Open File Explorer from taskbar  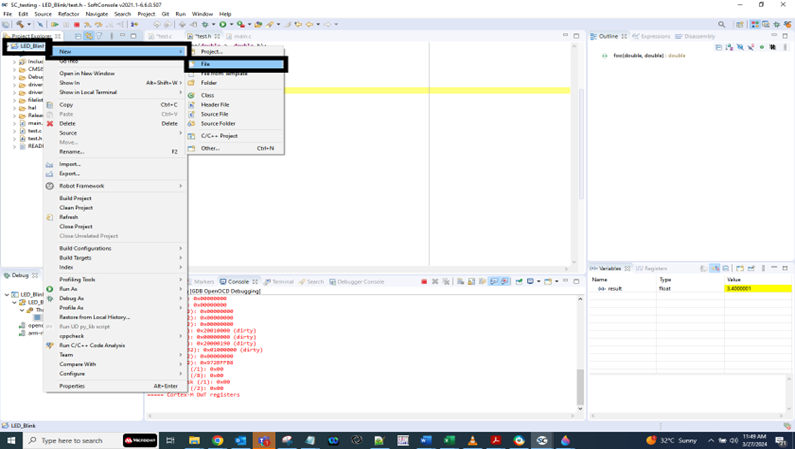tap(194, 440)
